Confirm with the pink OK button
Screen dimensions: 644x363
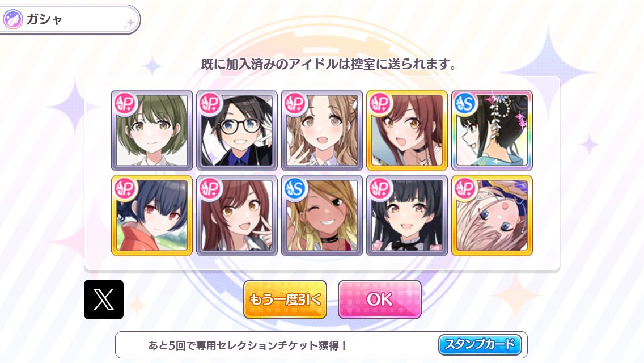pos(379,299)
